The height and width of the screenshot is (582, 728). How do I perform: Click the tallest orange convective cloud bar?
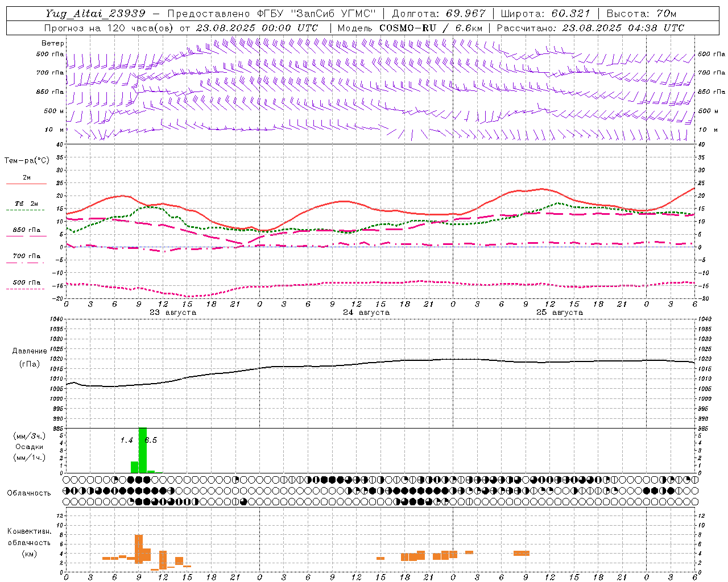click(x=139, y=549)
